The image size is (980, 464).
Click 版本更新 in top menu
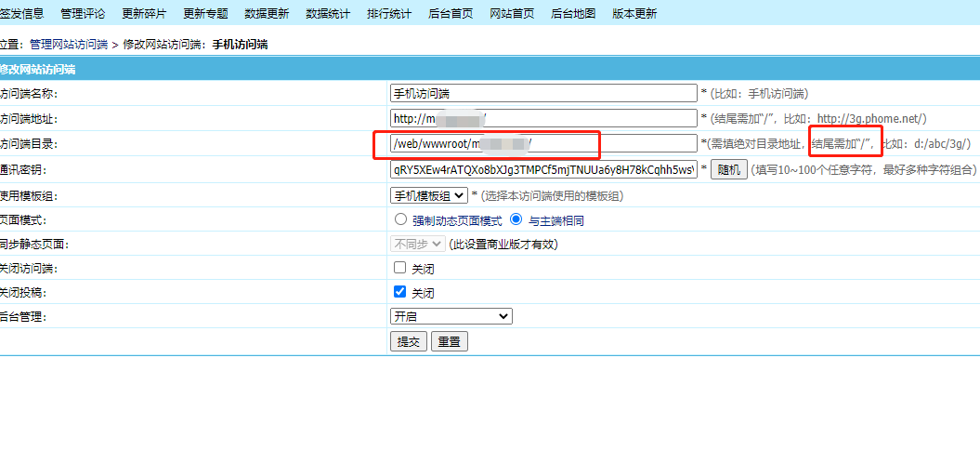(x=634, y=13)
